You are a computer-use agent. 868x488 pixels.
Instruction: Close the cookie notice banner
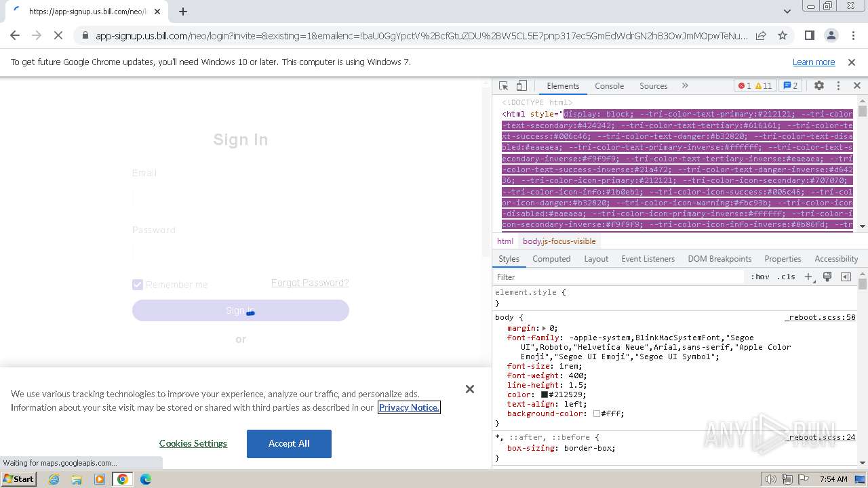[x=470, y=389]
